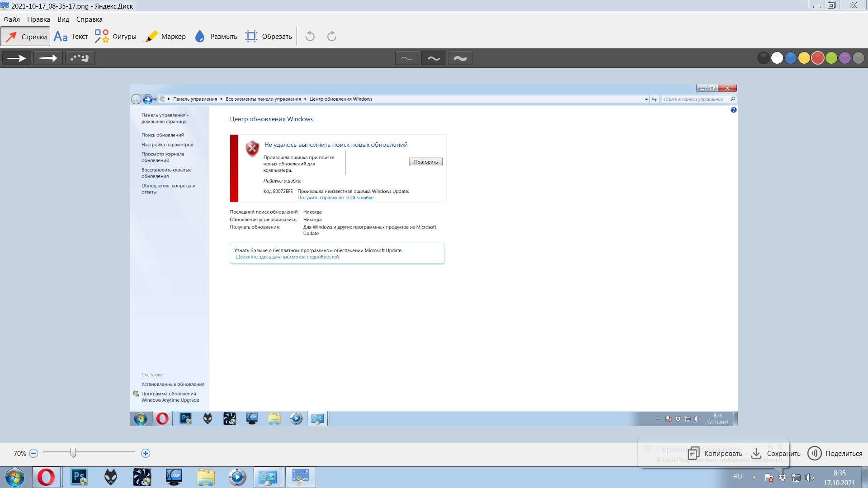Image resolution: width=868 pixels, height=488 pixels.
Task: Pick the black color swatch
Action: [764, 58]
